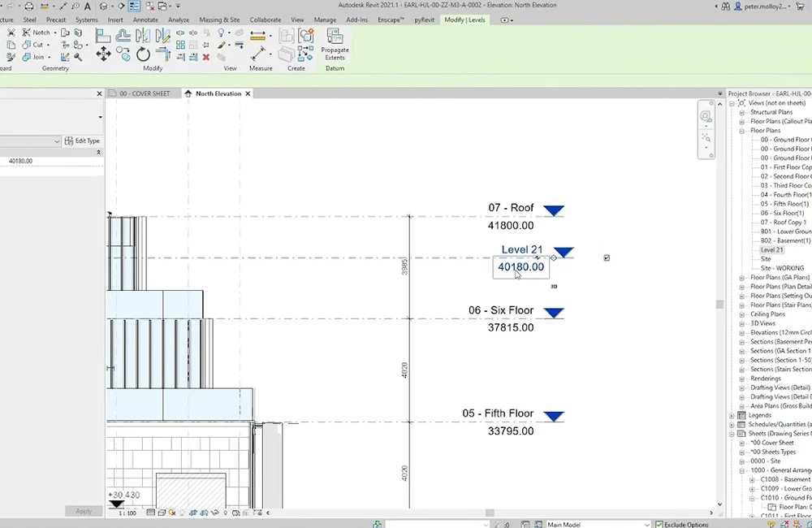
Task: Click the Apply button in Properties
Action: pos(84,511)
